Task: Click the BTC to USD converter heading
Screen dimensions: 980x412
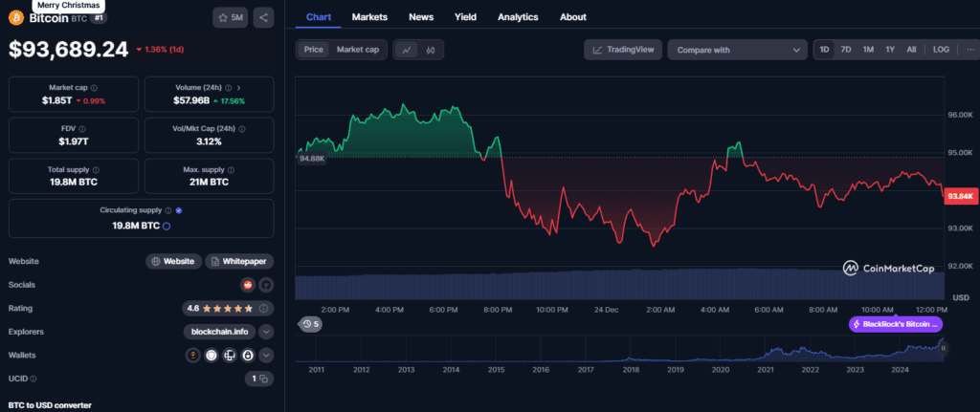Action: (x=50, y=405)
